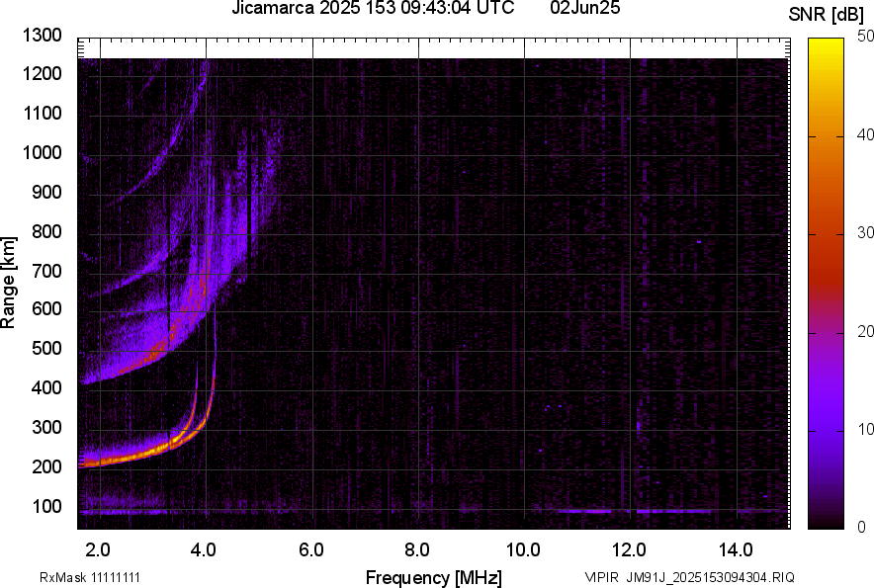Click the 'Range [km]' axis label
874x588 pixels.
(x=8, y=283)
